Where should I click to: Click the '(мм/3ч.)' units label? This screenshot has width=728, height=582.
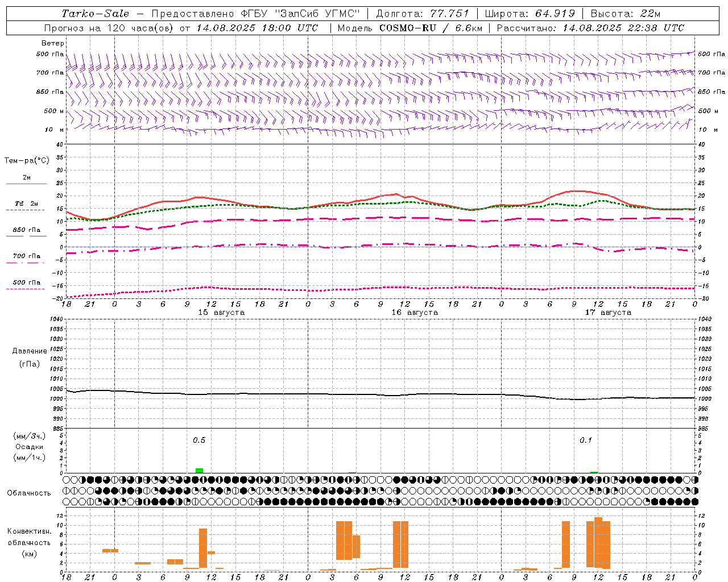(30, 436)
